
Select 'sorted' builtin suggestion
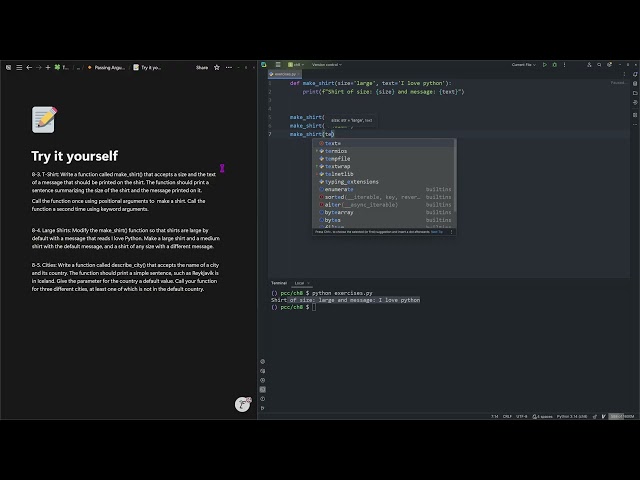[384, 197]
